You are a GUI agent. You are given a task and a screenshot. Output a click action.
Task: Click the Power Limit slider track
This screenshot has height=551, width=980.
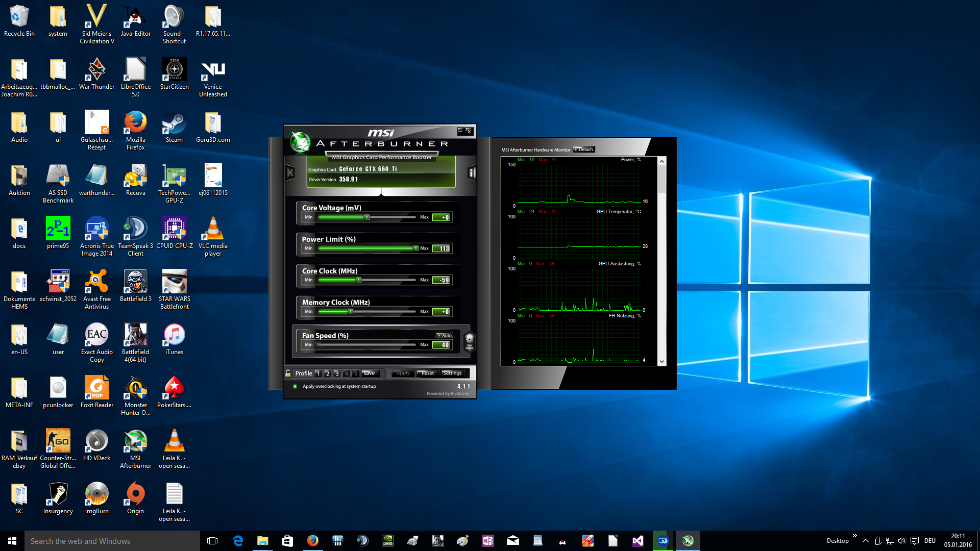click(366, 248)
